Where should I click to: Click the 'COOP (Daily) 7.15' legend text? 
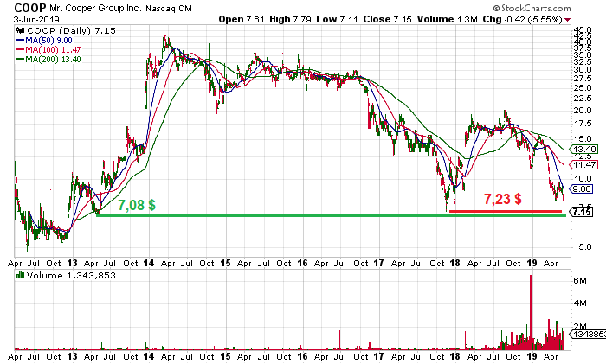click(x=71, y=30)
